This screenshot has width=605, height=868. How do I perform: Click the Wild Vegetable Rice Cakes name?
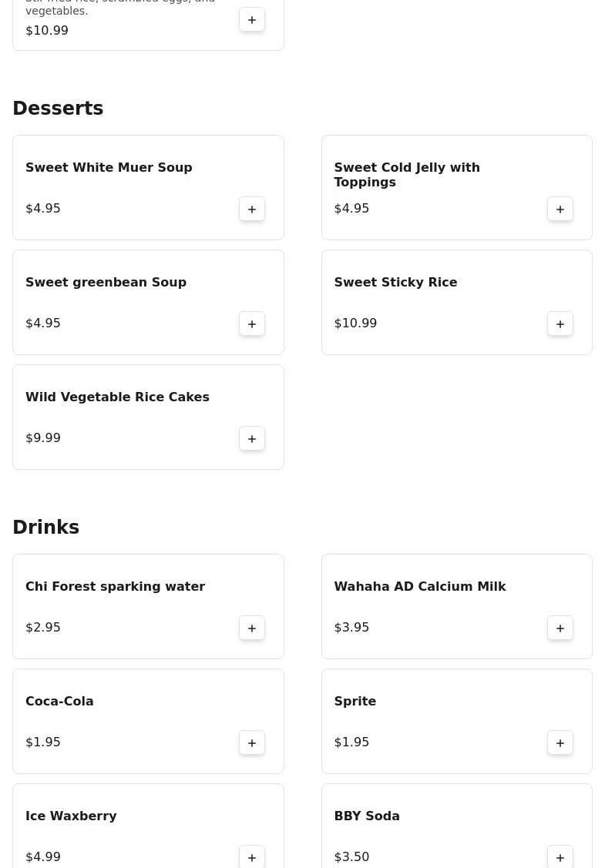pyautogui.click(x=117, y=397)
